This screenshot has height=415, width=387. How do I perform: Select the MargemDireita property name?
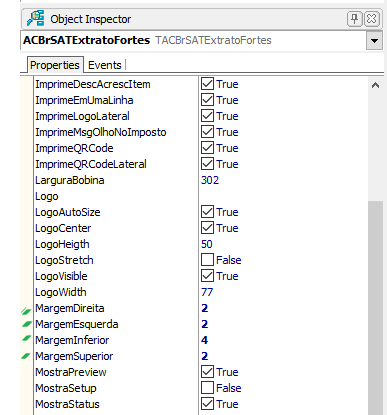(x=70, y=308)
